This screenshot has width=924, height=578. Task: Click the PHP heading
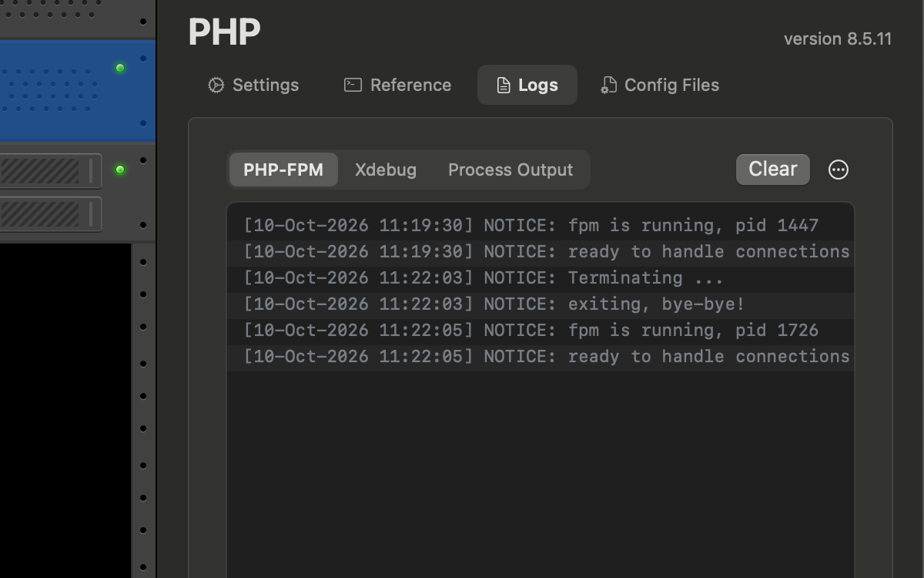click(x=224, y=32)
